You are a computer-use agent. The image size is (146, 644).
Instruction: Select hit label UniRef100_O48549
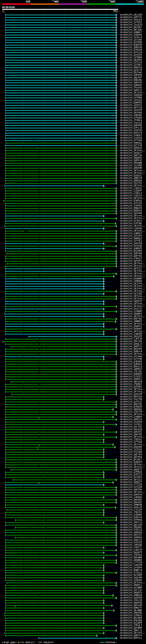coord(131,95)
